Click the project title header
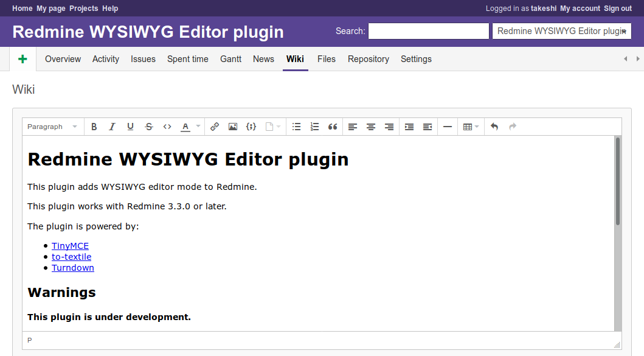The height and width of the screenshot is (356, 644). (148, 32)
